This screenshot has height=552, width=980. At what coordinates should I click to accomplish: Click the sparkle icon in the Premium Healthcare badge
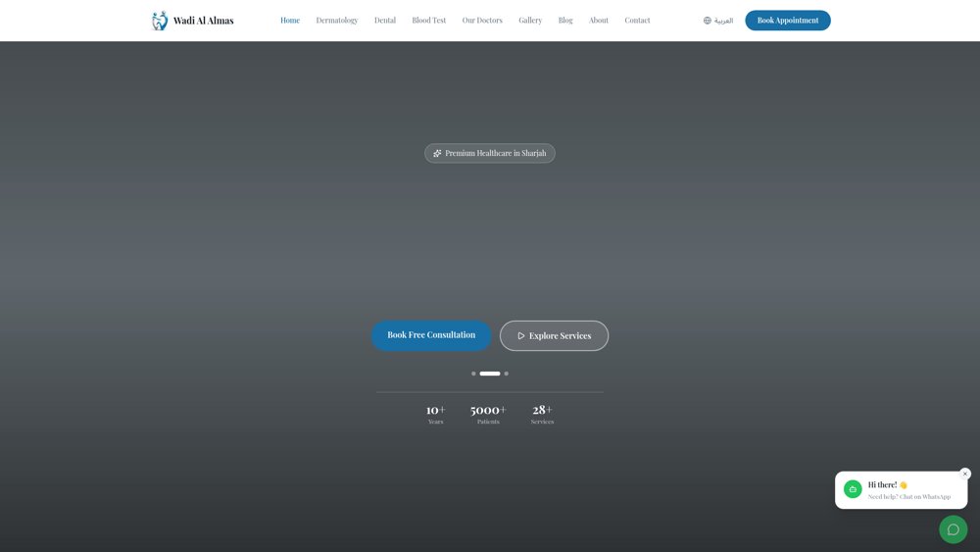point(437,153)
